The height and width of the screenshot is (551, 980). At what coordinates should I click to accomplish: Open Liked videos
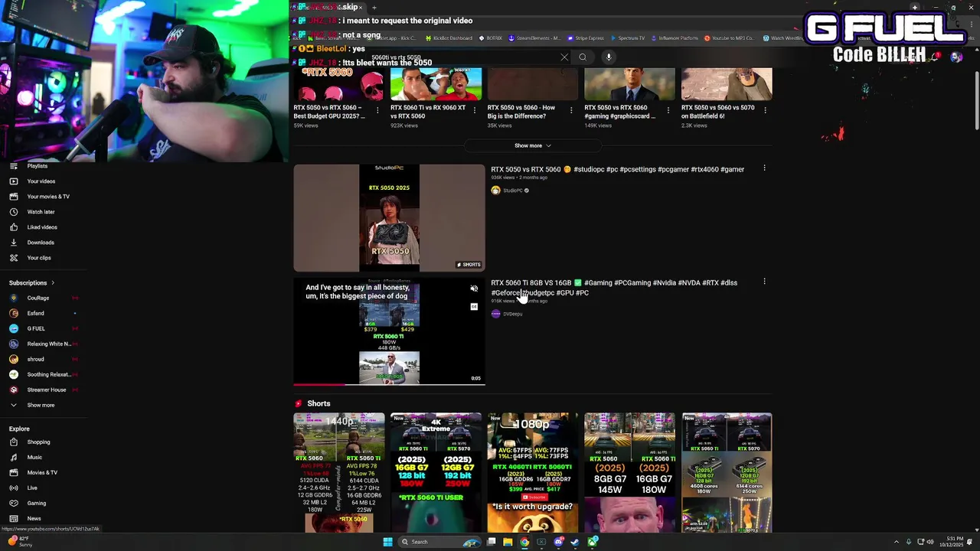coord(42,227)
